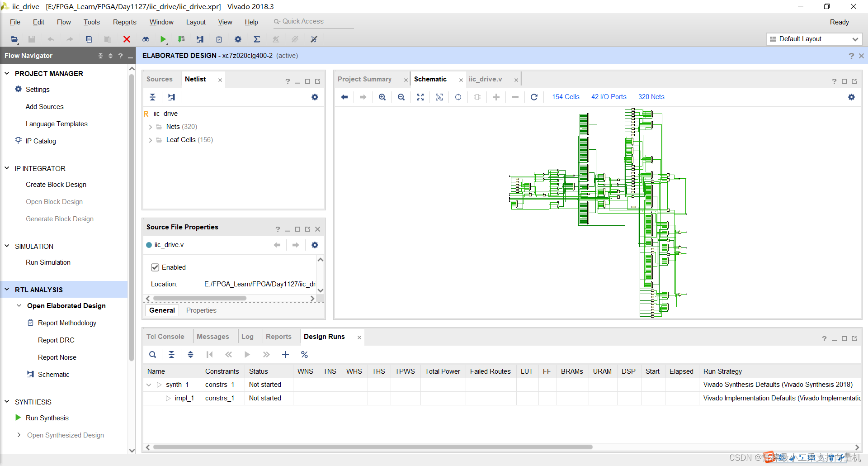Click Run Synthesis in Flow Navigator
This screenshot has width=868, height=466.
(47, 418)
